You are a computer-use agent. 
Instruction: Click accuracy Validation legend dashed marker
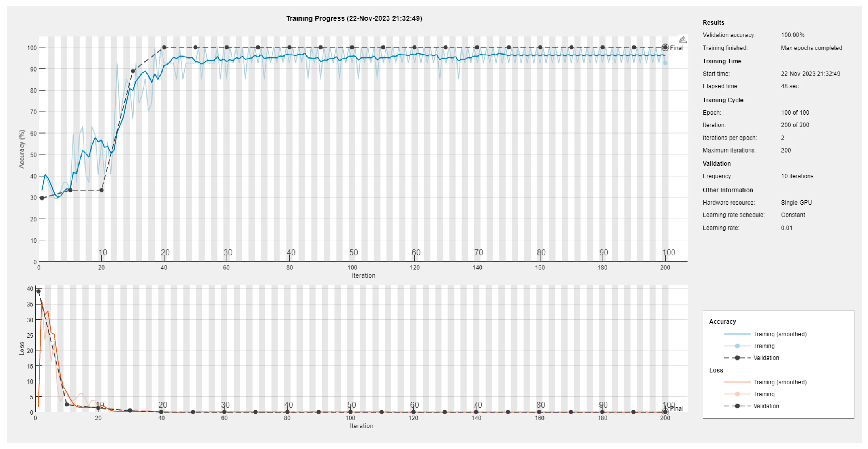click(x=737, y=358)
